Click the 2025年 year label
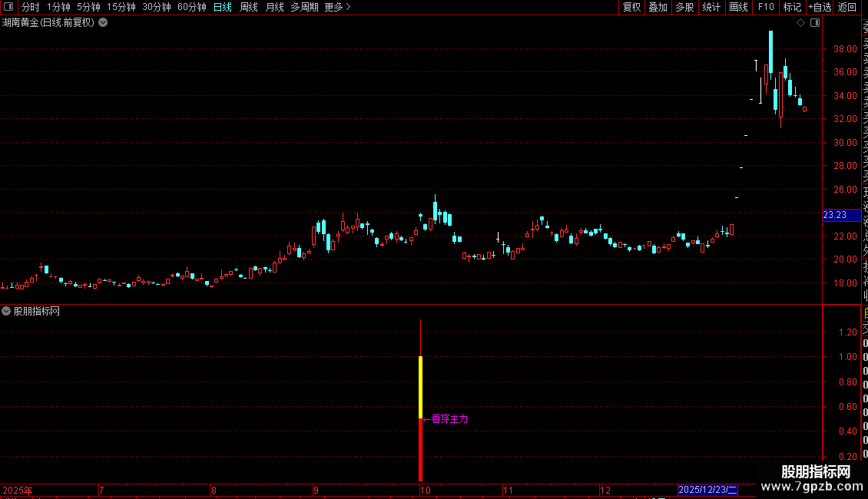 click(x=18, y=490)
